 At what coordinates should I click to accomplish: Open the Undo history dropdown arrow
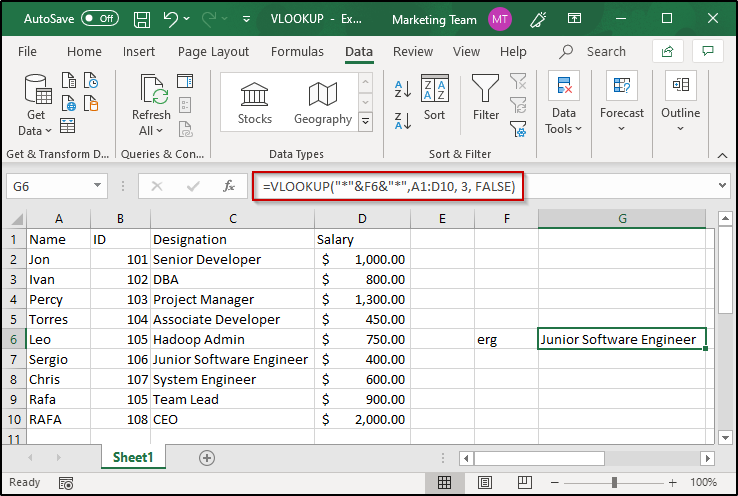(x=187, y=19)
